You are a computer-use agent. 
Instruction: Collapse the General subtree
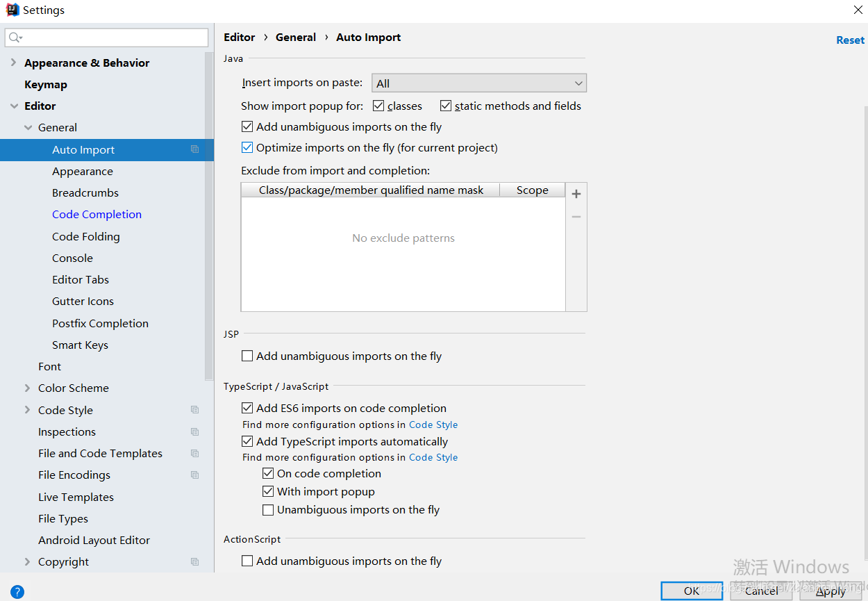pos(28,127)
